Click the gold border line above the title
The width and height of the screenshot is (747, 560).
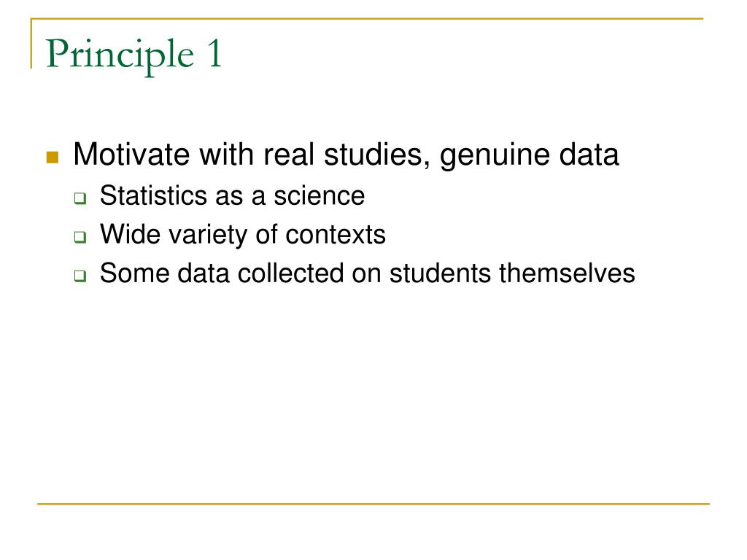click(x=367, y=18)
